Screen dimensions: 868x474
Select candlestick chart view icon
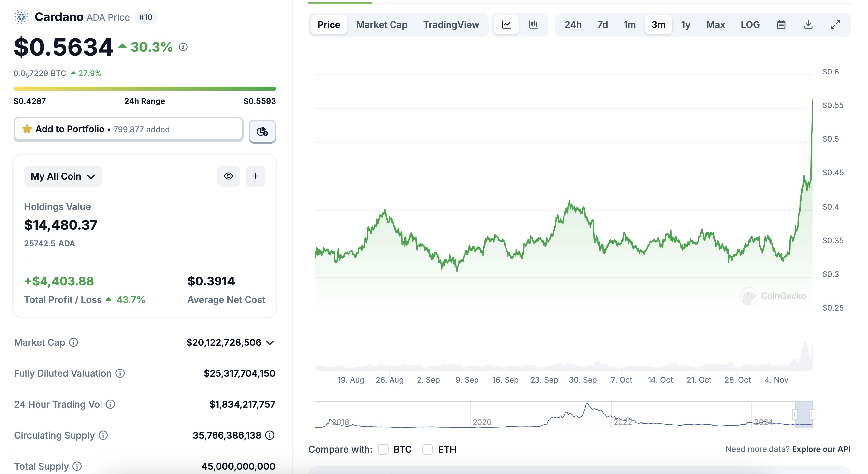click(x=534, y=25)
